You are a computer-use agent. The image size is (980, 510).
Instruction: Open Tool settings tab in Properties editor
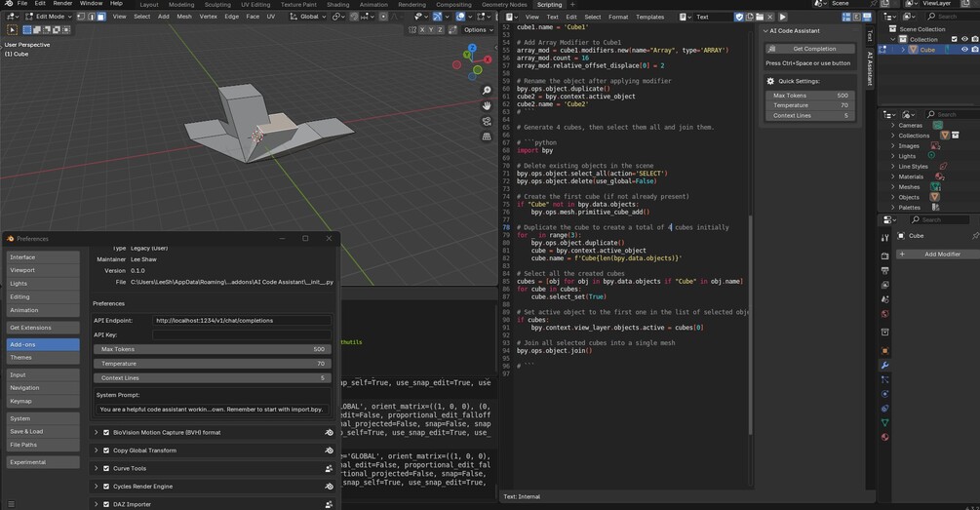(885, 238)
